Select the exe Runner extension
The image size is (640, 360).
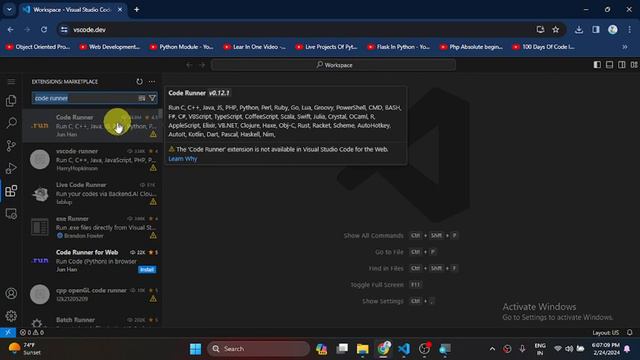click(92, 227)
